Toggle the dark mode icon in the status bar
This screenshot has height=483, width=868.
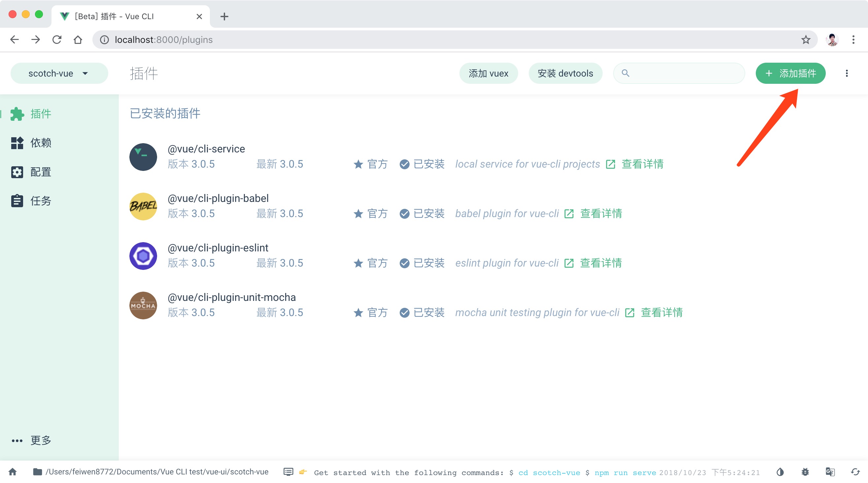pyautogui.click(x=780, y=472)
